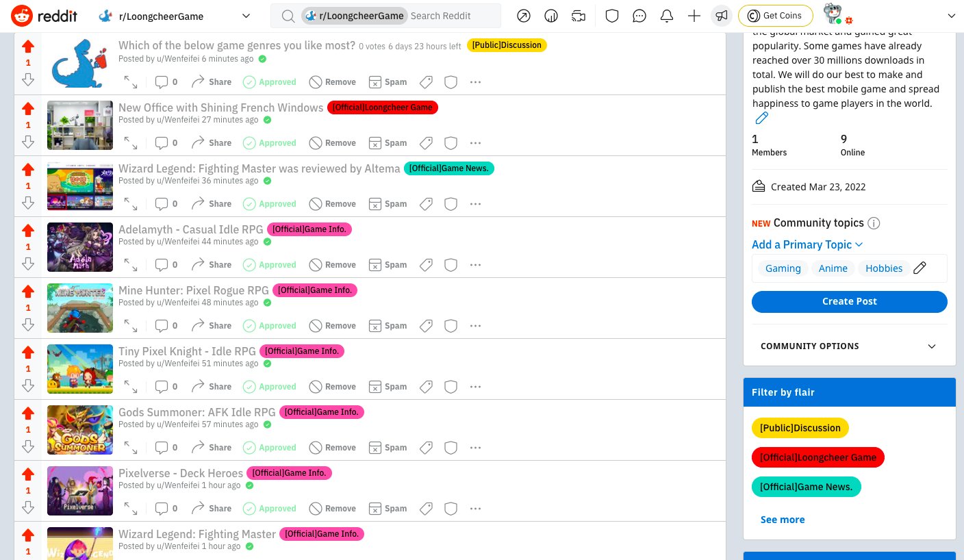964x560 pixels.
Task: Expand Add a Primary Topic dropdown
Action: click(807, 244)
